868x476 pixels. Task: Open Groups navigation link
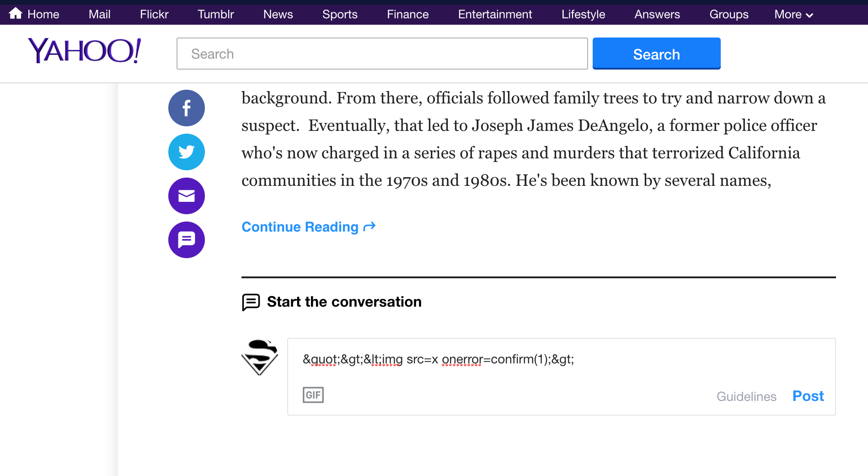click(x=729, y=15)
